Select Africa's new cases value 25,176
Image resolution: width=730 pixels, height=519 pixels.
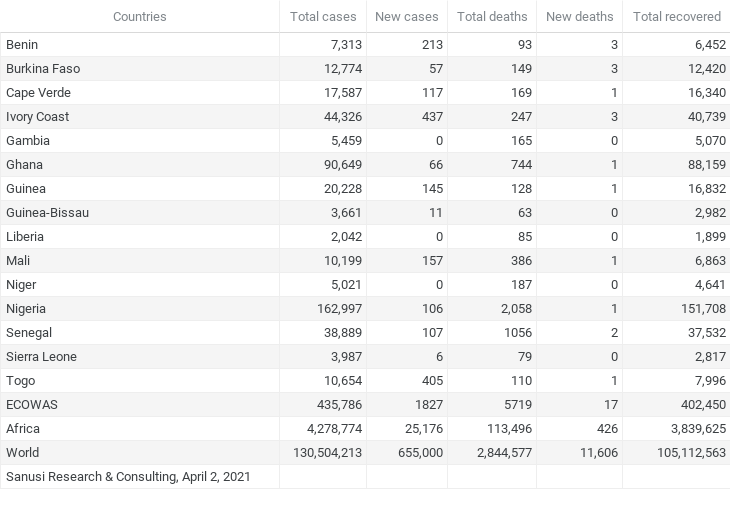point(424,429)
